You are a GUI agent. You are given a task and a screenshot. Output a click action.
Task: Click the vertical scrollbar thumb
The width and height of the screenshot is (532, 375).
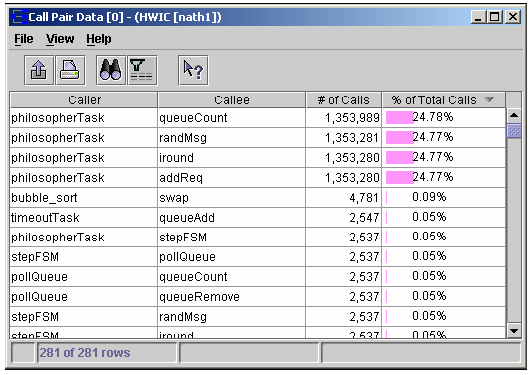pyautogui.click(x=514, y=131)
